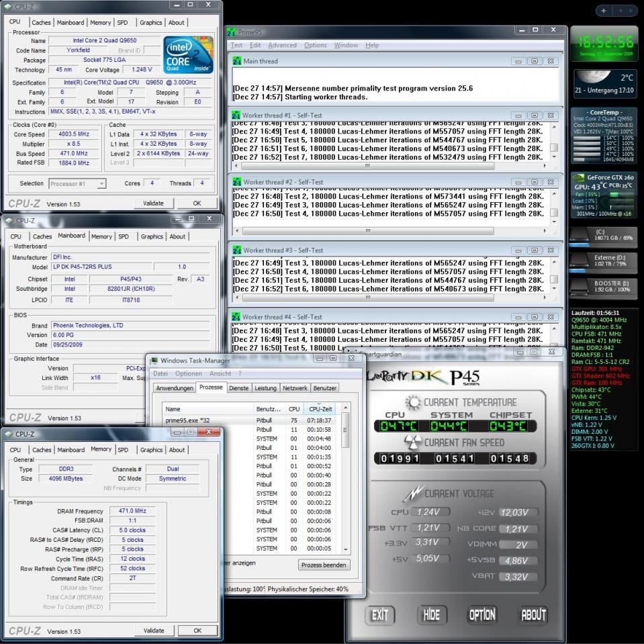644x644 pixels.
Task: Click the Worker thread #2 horizontal scroll right arrow
Action: pyautogui.click(x=545, y=231)
